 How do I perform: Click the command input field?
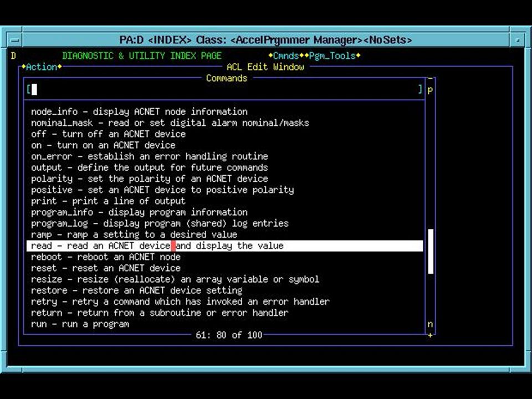tap(225, 90)
